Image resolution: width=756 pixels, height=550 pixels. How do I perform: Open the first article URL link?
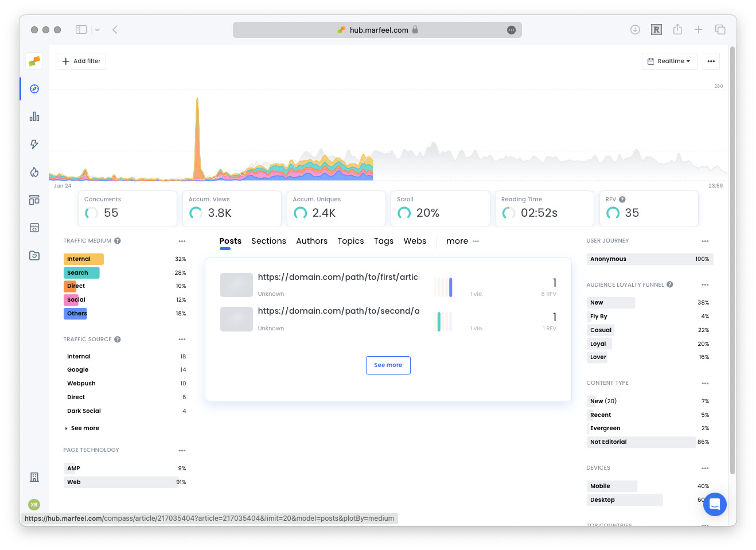click(x=338, y=277)
